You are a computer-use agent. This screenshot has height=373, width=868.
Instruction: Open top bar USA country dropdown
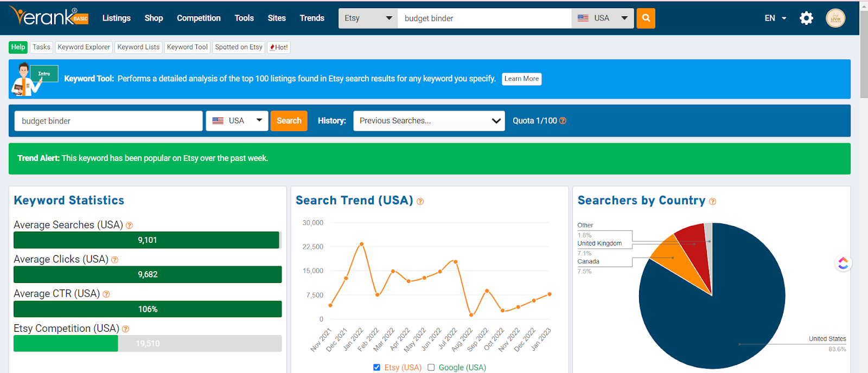click(x=602, y=18)
